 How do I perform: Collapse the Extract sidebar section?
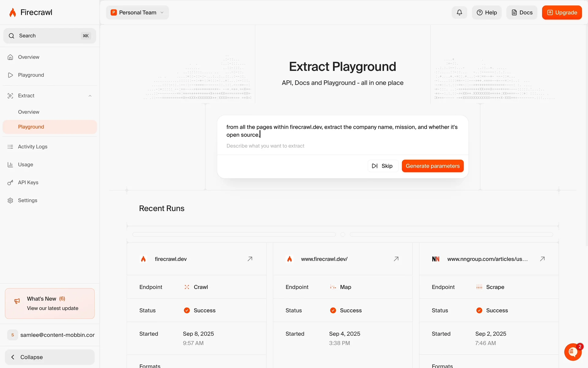point(90,96)
